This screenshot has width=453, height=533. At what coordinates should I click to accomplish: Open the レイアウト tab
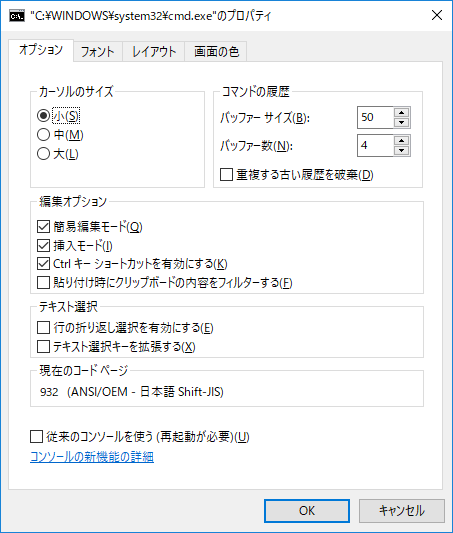coord(154,52)
